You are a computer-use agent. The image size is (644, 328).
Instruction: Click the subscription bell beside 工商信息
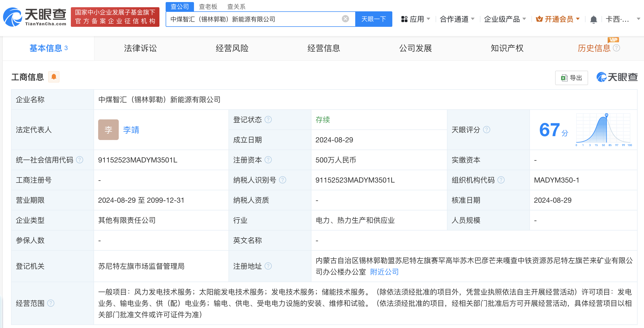coord(54,77)
